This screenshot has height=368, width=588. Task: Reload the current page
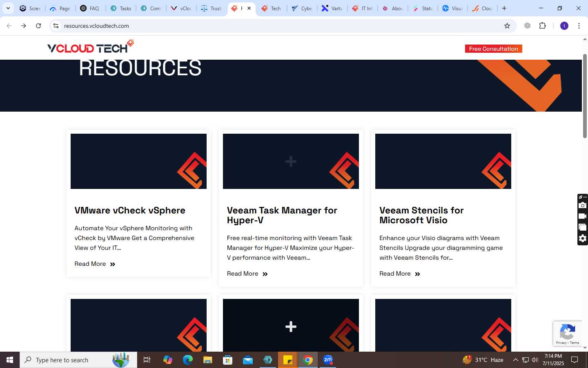pos(38,26)
